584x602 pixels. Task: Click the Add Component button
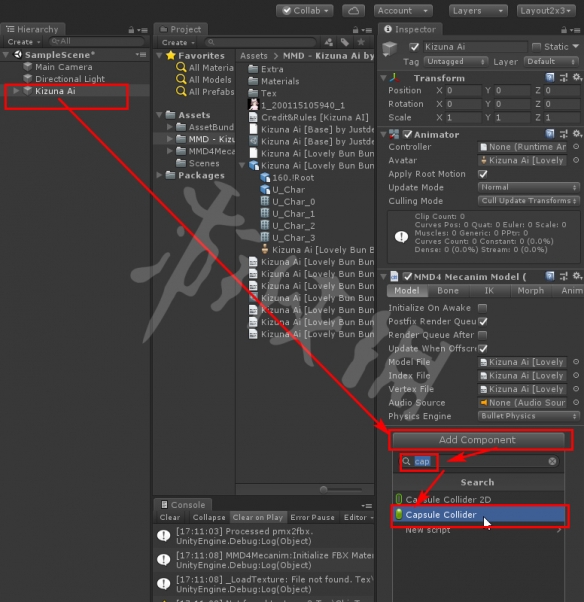tap(478, 440)
